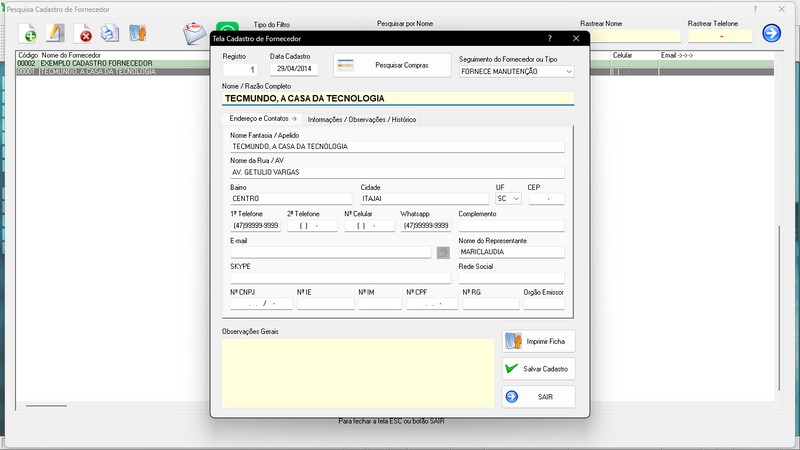
Task: Click the blue arrow exit icon at top right
Action: [771, 33]
